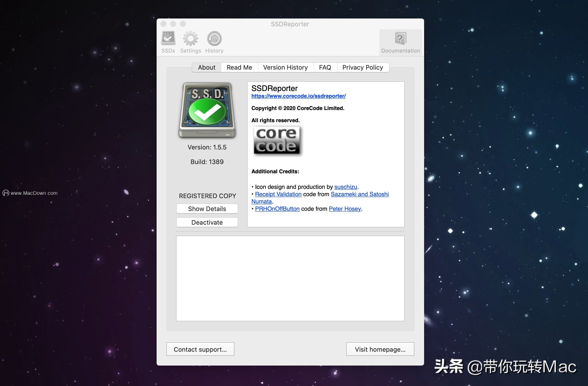
Task: Follow the PRHOnOffButton link
Action: [x=277, y=209]
